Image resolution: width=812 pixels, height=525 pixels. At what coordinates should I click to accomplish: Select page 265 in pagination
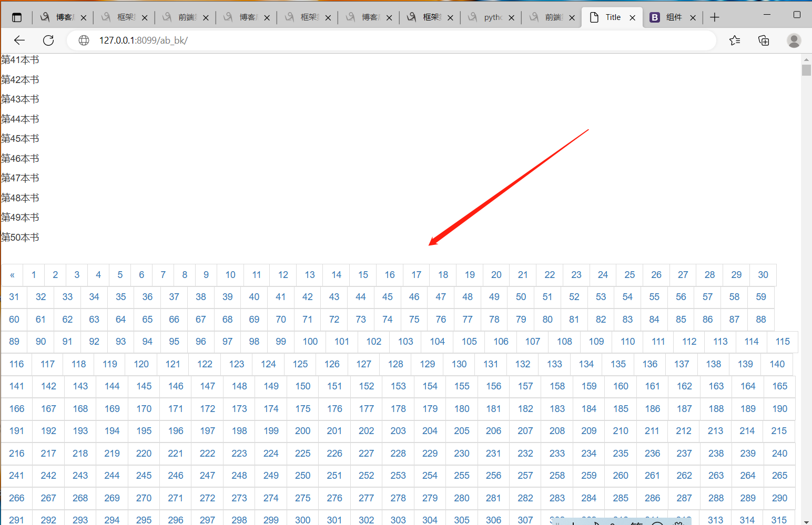(780, 476)
